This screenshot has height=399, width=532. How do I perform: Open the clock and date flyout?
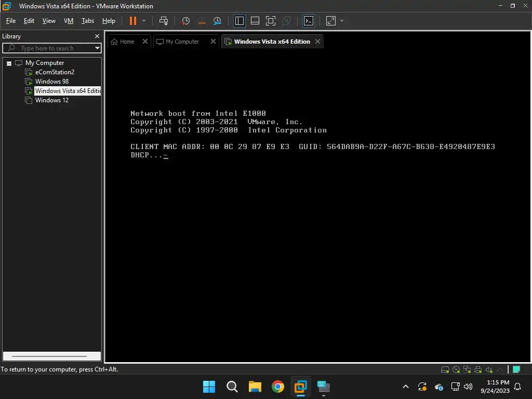pos(495,387)
